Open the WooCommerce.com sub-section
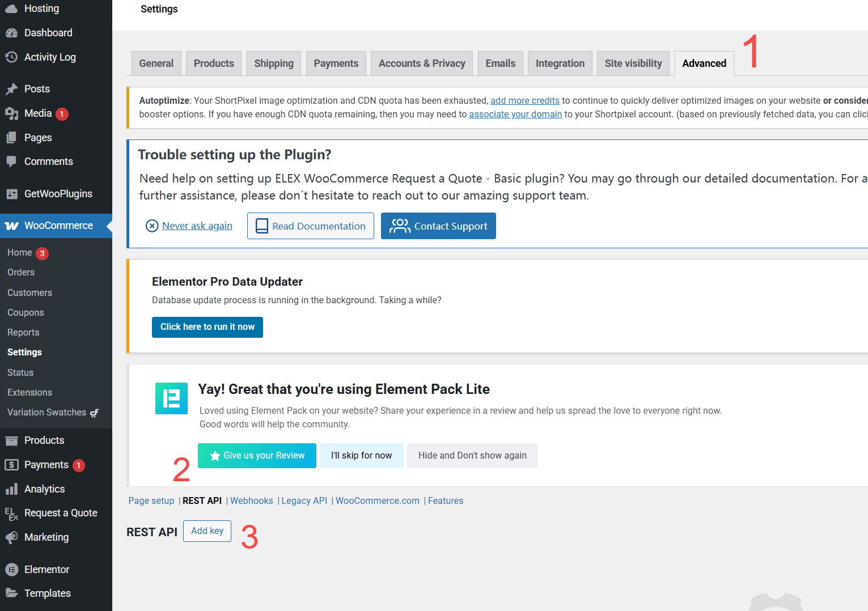This screenshot has height=611, width=868. [x=378, y=501]
